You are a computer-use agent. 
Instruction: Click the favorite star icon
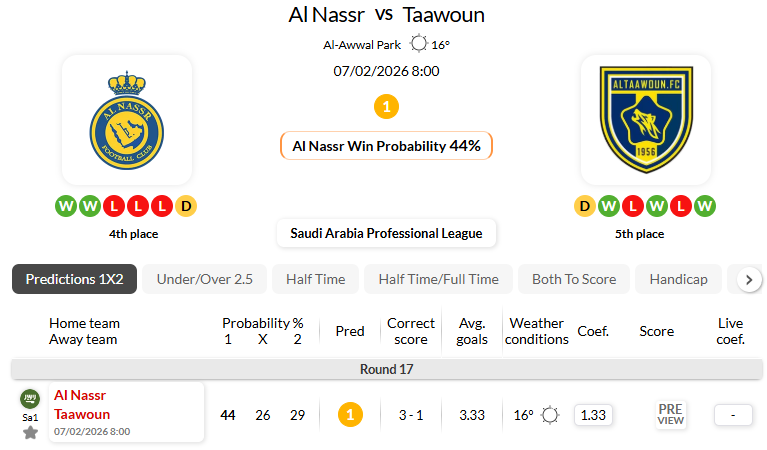click(x=30, y=433)
